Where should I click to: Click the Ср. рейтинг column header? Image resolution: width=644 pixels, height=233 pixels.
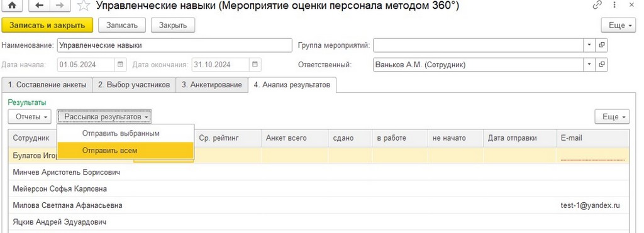[228, 138]
